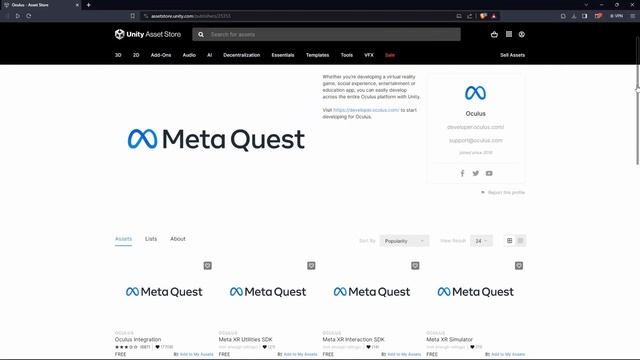Click heart icon on Meta XR Interaction SDK
Viewport: 640px width, 360px height.
pyautogui.click(x=369, y=347)
